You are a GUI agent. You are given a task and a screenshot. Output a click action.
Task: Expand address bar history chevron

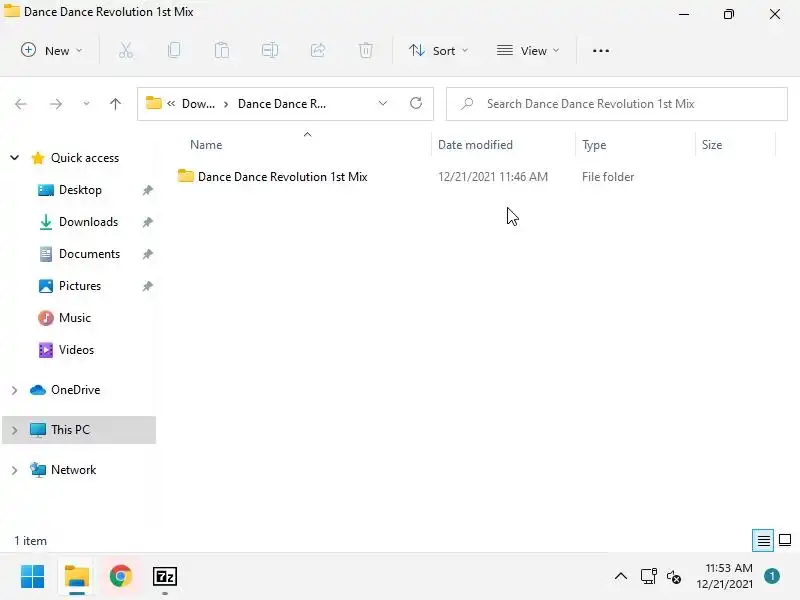pos(383,104)
